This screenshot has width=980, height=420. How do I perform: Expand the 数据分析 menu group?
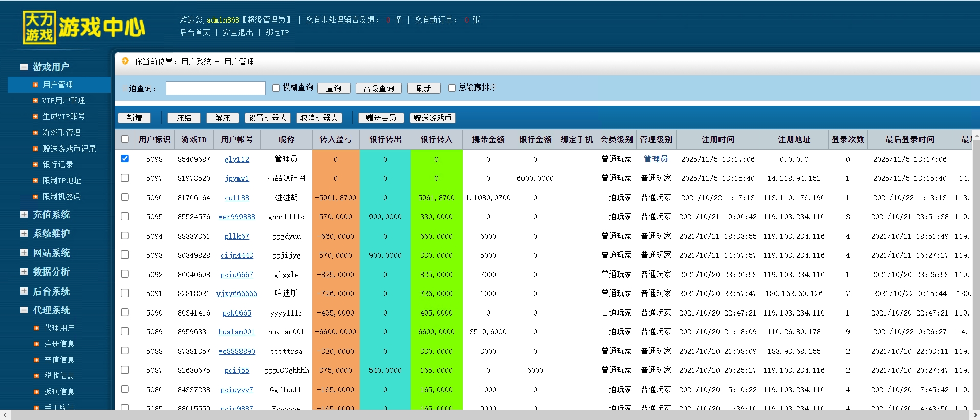[x=24, y=271]
